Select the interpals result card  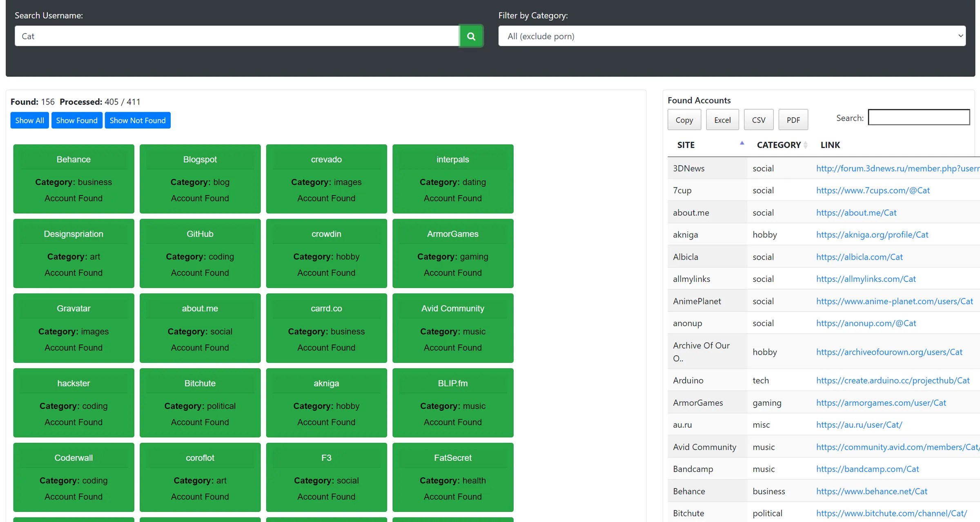pyautogui.click(x=453, y=179)
